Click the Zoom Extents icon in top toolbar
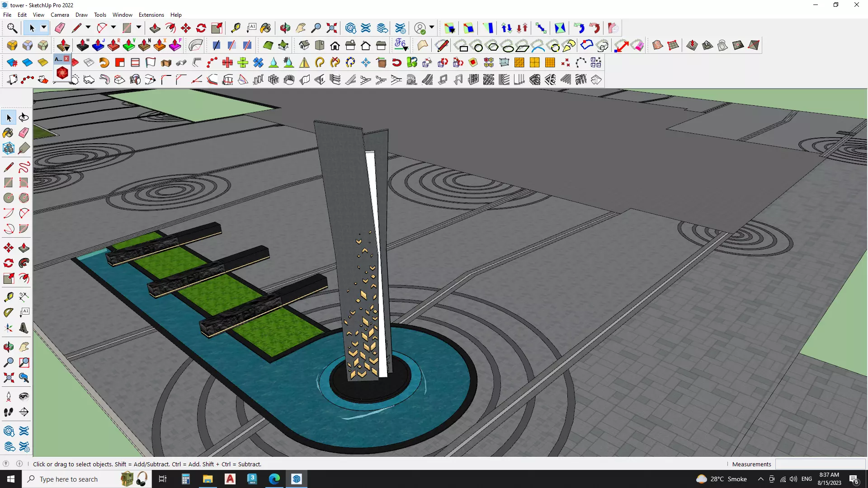Viewport: 868px width, 488px height. 332,28
